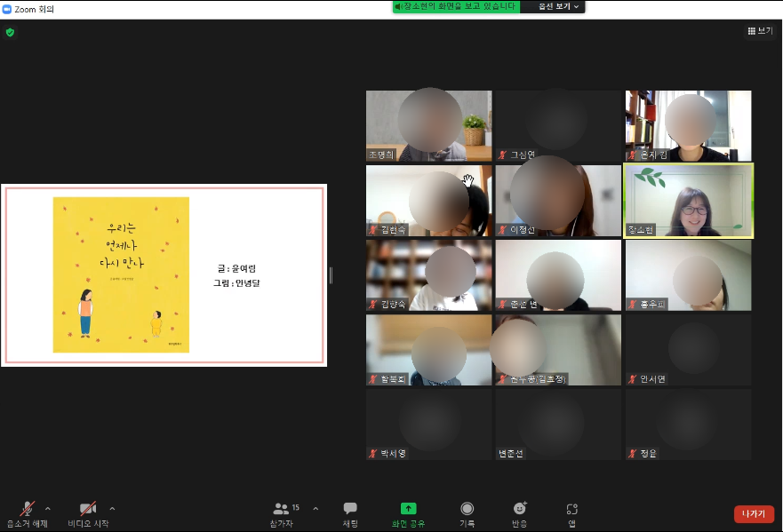This screenshot has width=783, height=532.
Task: Click the red leave meeting (나가기) button
Action: [753, 513]
